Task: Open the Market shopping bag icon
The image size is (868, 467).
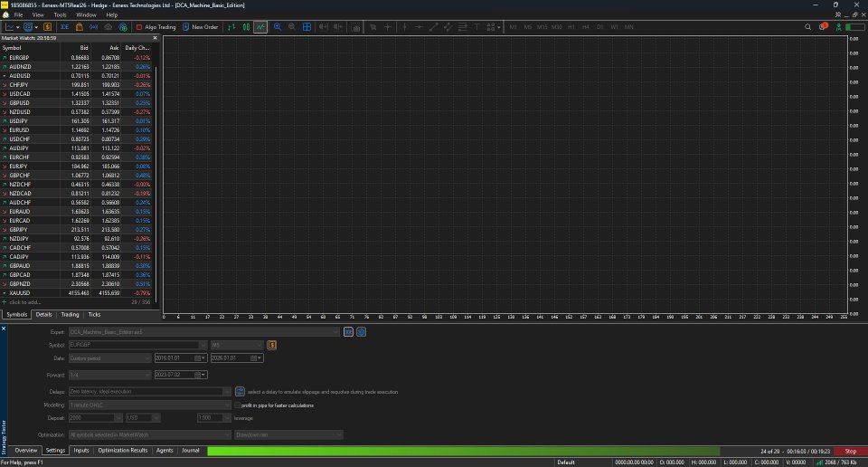Action: (x=80, y=26)
